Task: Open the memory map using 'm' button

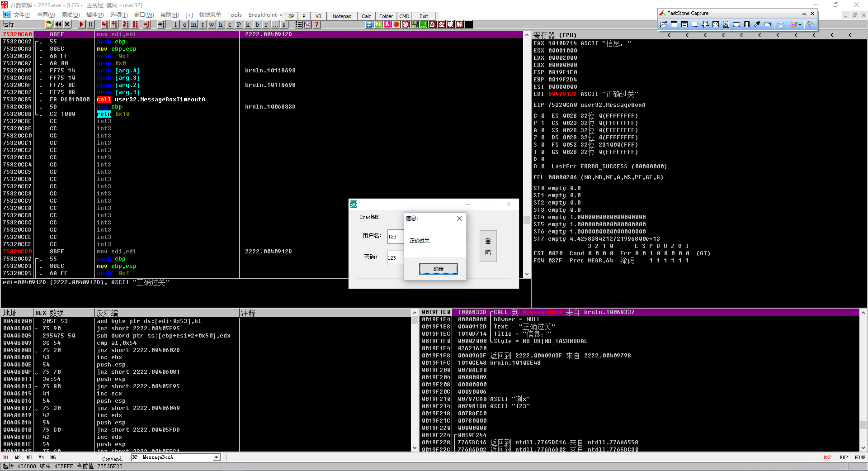Action: [x=193, y=24]
